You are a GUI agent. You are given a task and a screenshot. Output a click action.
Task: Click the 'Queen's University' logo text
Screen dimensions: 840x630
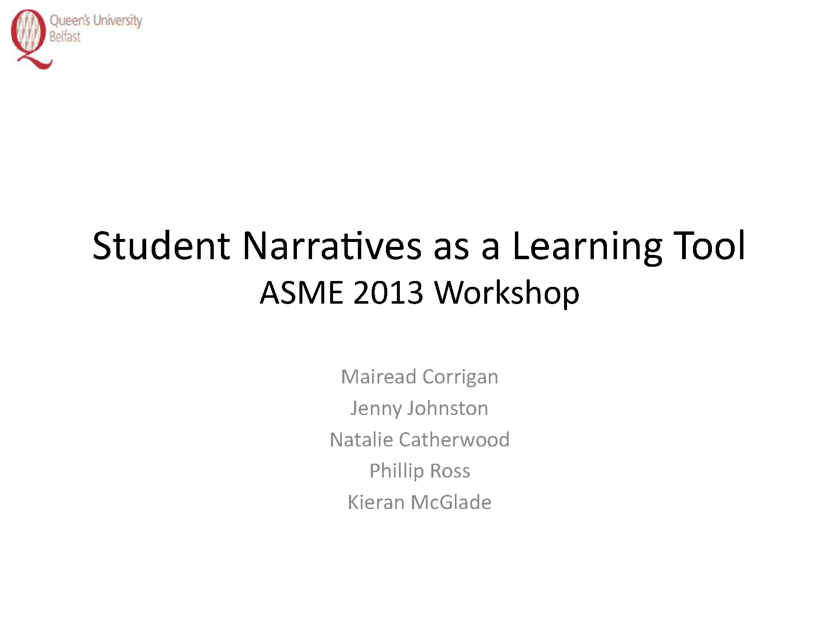point(96,21)
